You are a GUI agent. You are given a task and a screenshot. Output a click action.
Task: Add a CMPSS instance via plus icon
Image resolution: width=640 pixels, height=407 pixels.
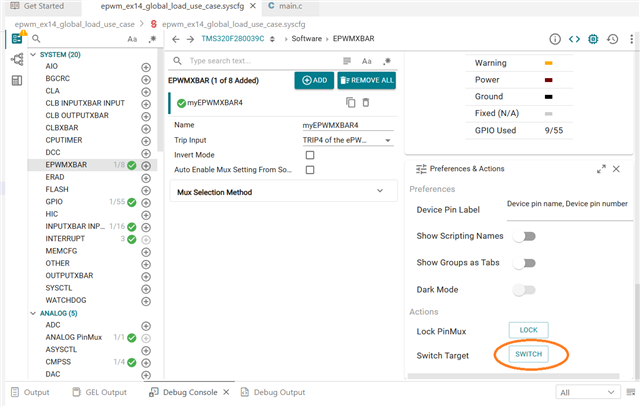tap(146, 363)
